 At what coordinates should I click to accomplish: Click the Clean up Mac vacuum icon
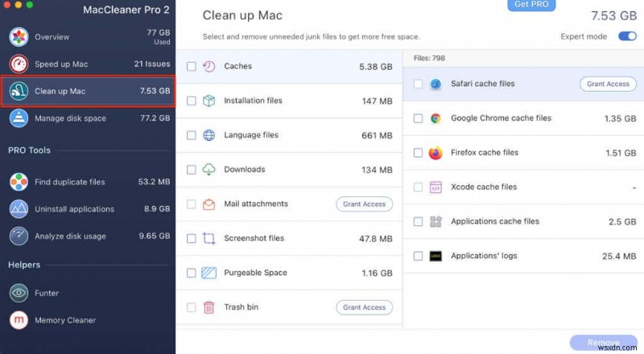pyautogui.click(x=19, y=91)
